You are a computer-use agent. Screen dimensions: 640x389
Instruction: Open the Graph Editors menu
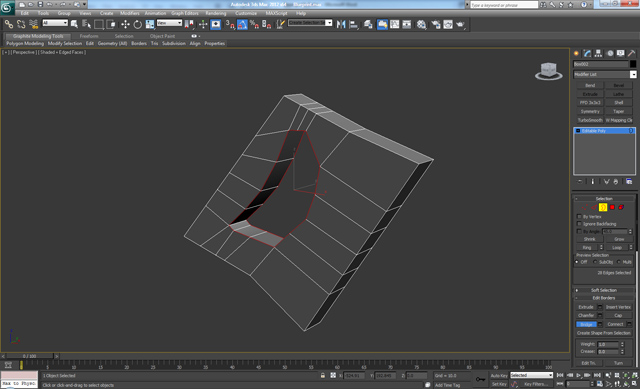[x=185, y=13]
